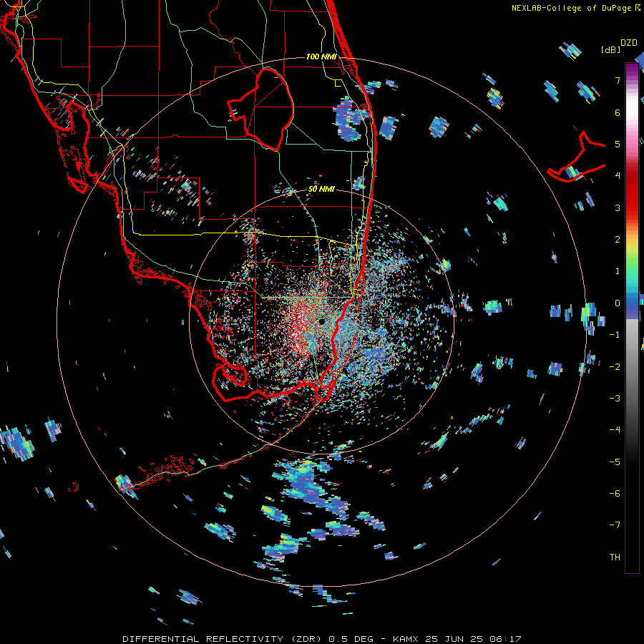Click the red section of the color bar
The width and height of the screenshot is (644, 644).
(632, 193)
